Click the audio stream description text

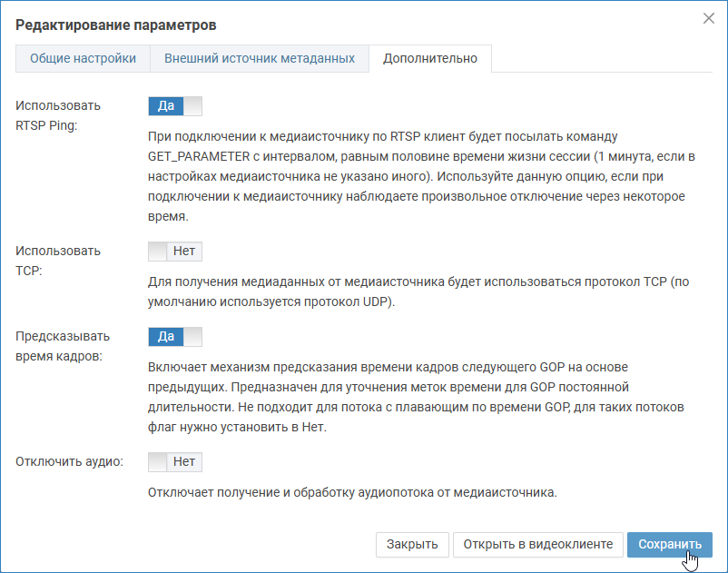[352, 493]
